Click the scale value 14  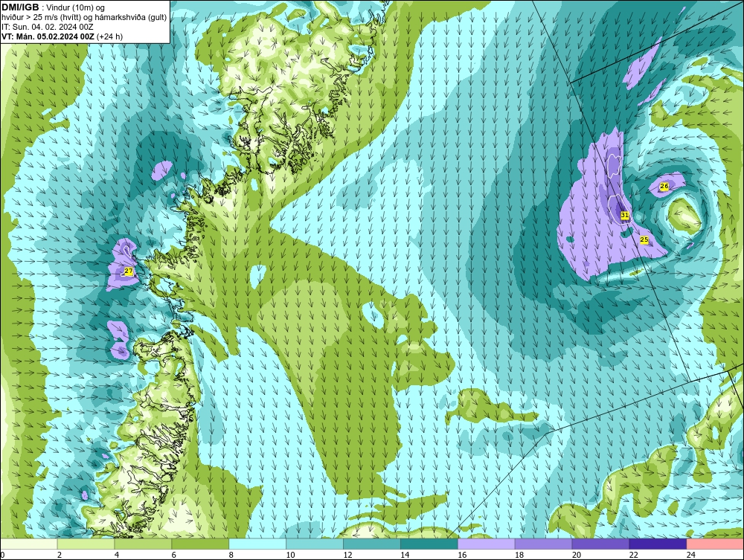pos(405,555)
